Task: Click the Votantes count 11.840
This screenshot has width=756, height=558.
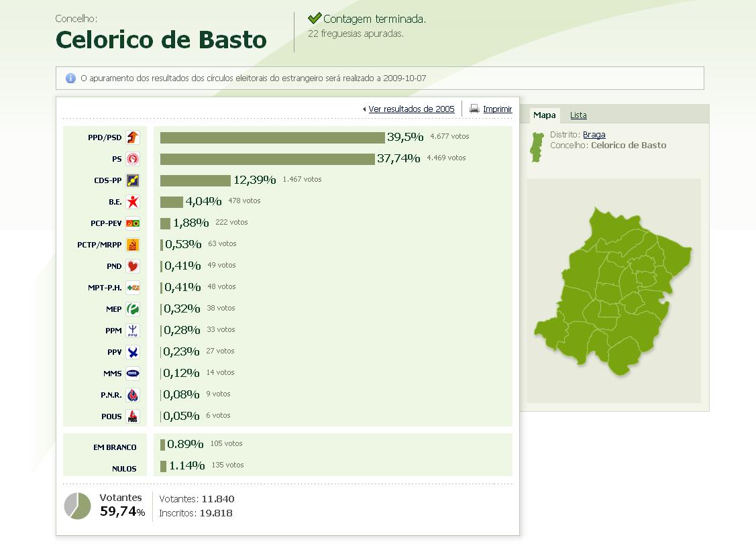Action: pos(218,499)
